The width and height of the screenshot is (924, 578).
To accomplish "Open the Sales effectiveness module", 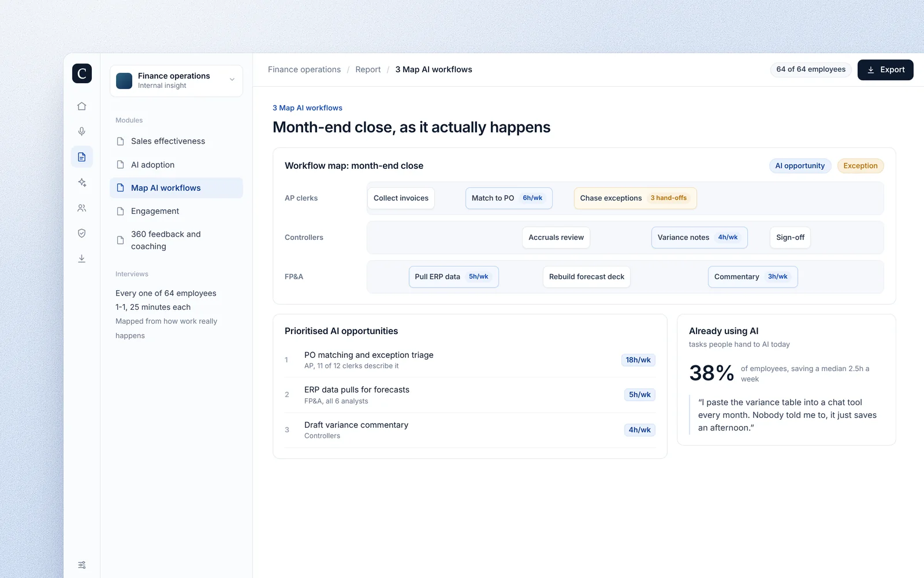I will (176, 141).
